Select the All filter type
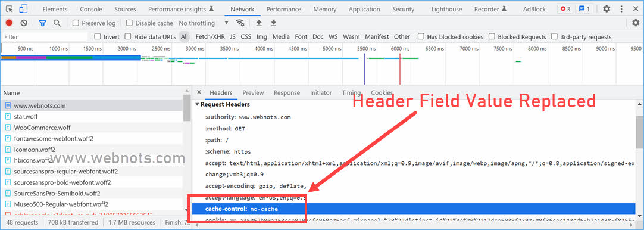Screen dimensions: 644x230 185,36
